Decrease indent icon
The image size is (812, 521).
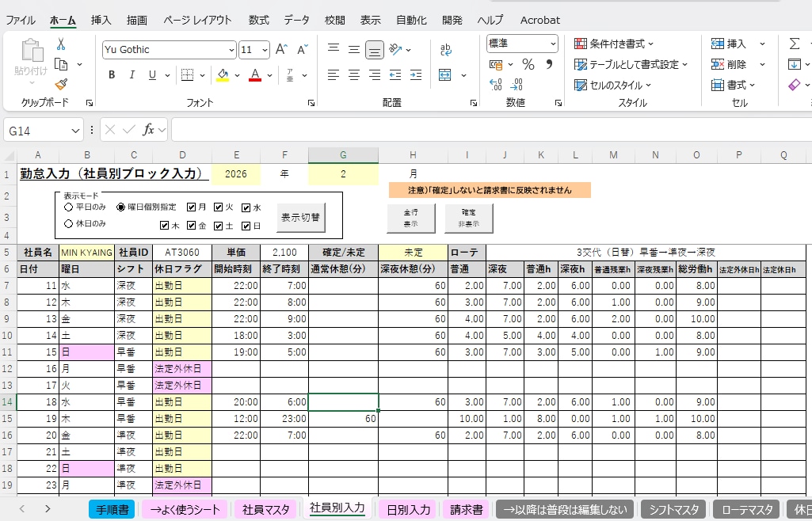[x=395, y=75]
